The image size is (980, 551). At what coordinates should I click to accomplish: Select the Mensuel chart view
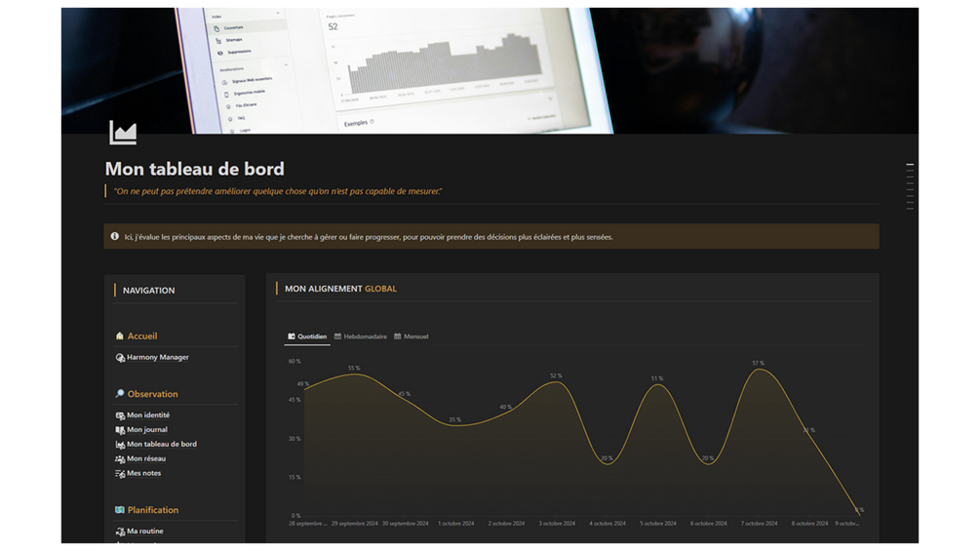pos(411,336)
